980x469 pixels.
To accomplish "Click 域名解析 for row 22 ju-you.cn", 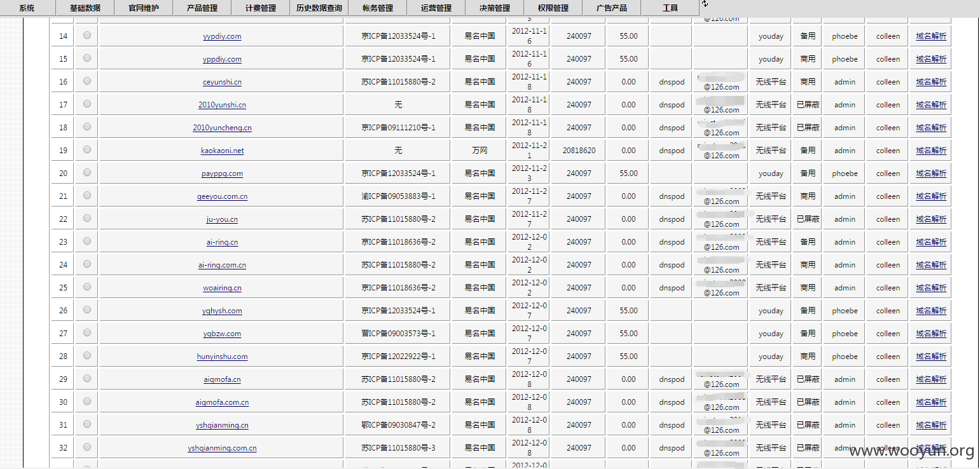I will (931, 219).
